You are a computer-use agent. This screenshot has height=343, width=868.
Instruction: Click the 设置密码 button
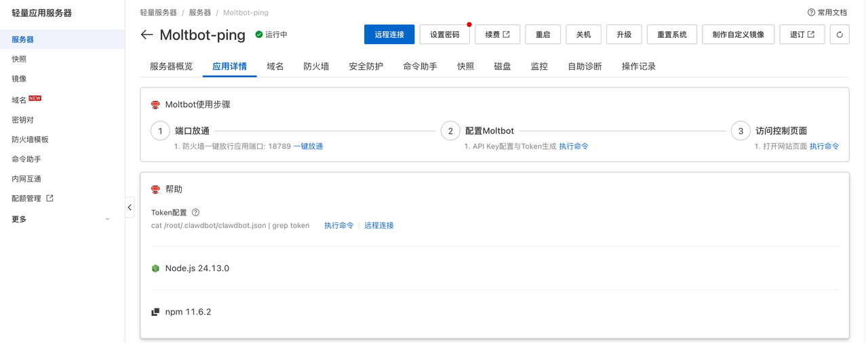(445, 35)
